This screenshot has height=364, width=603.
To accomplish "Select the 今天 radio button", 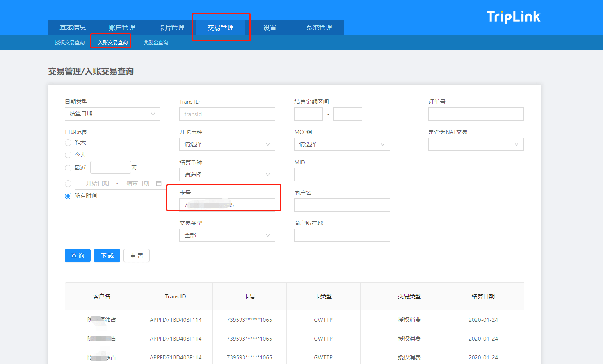I will 68,155.
